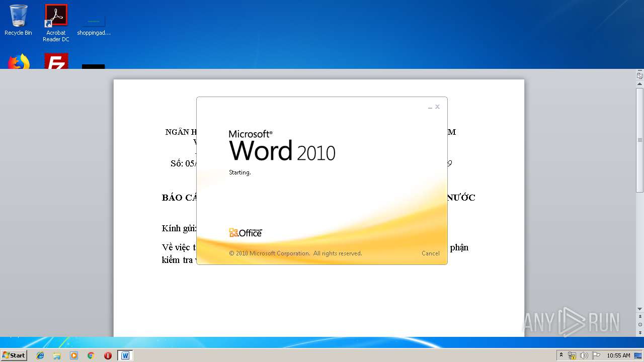Click the 'Kính gửi:' line in document
This screenshot has height=362, width=644.
tap(179, 229)
